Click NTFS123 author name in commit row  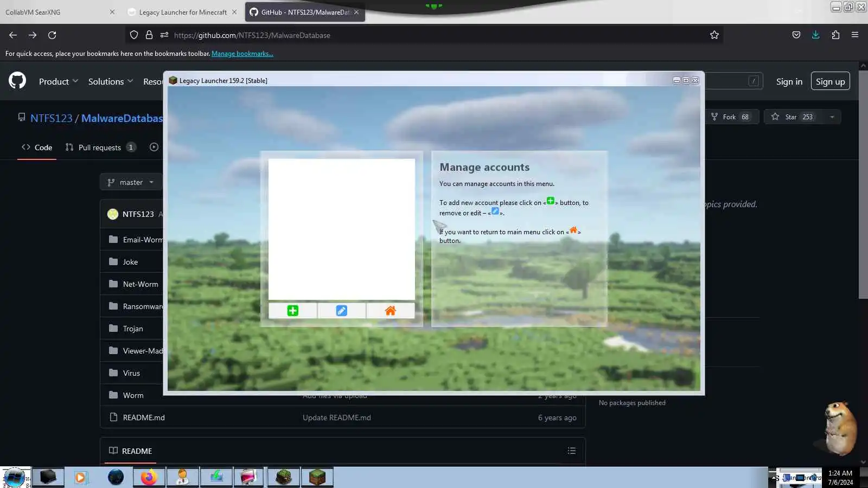(x=138, y=214)
